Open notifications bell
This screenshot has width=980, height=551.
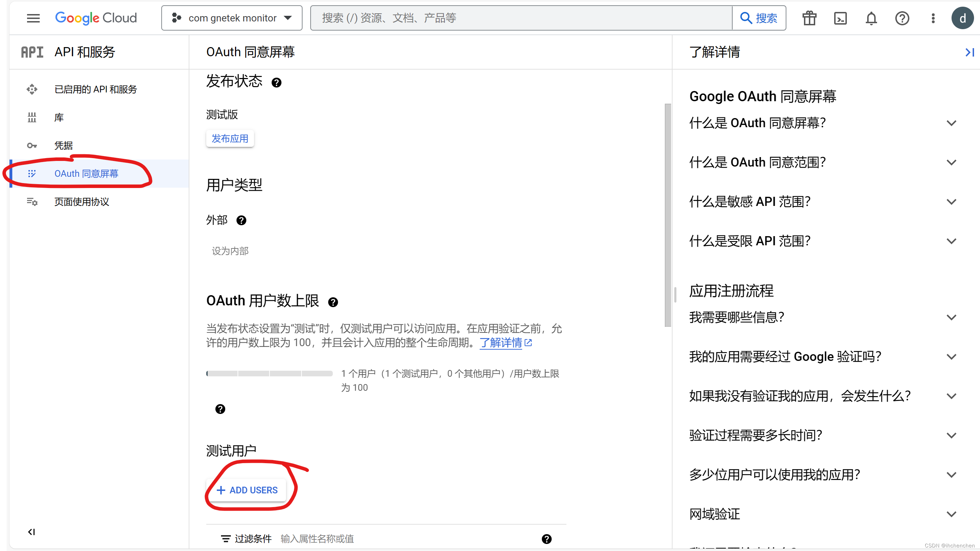coord(871,18)
